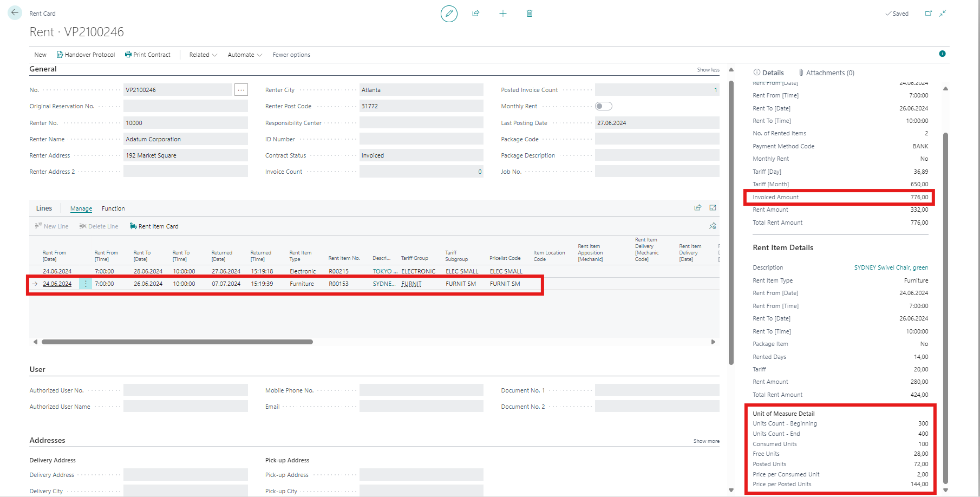Open the SYDNEY Swivel Chair, green link

pos(891,267)
